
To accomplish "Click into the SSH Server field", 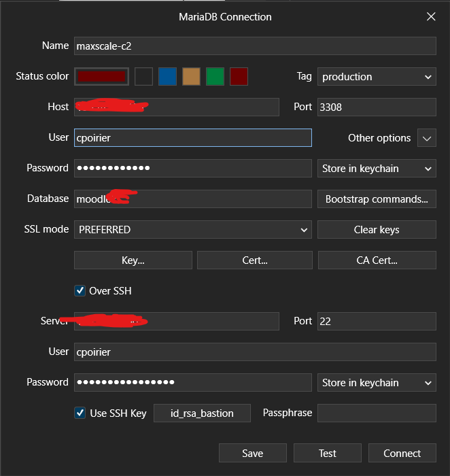I will (x=177, y=321).
